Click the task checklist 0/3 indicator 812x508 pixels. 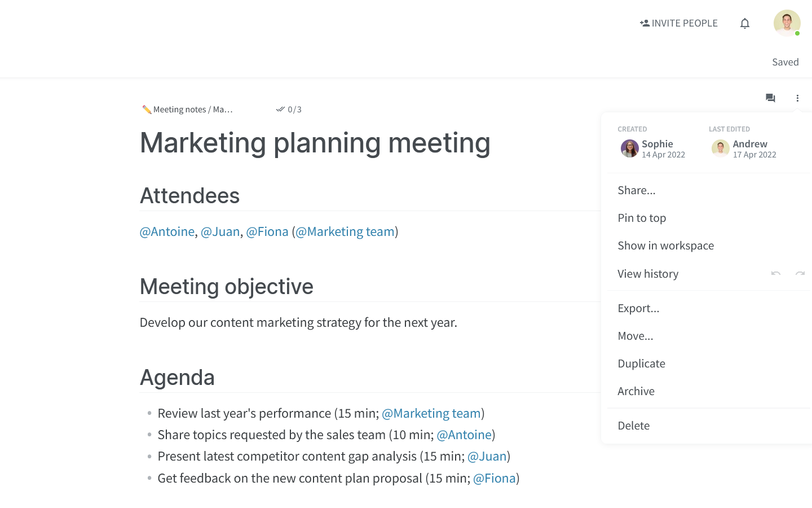[x=289, y=110]
